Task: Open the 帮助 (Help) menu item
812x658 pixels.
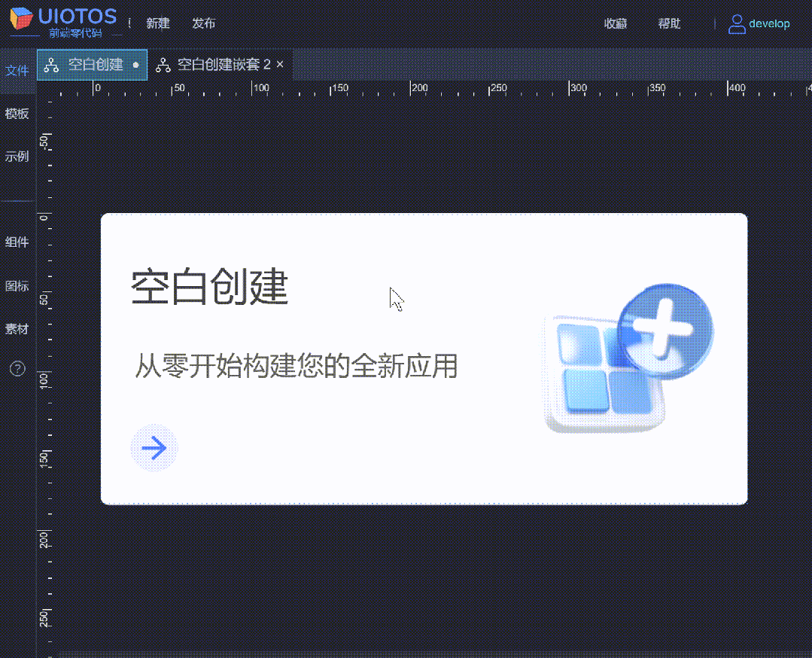Action: [668, 23]
